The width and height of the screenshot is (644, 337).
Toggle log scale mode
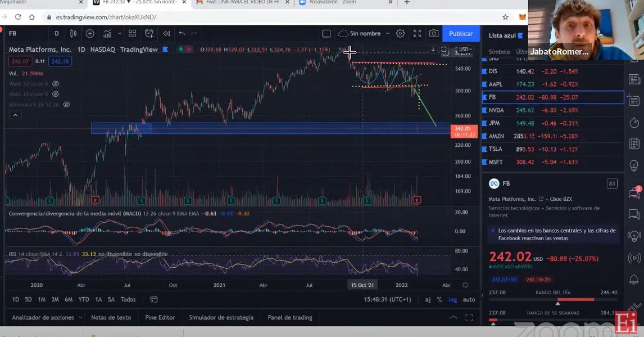[x=452, y=300]
